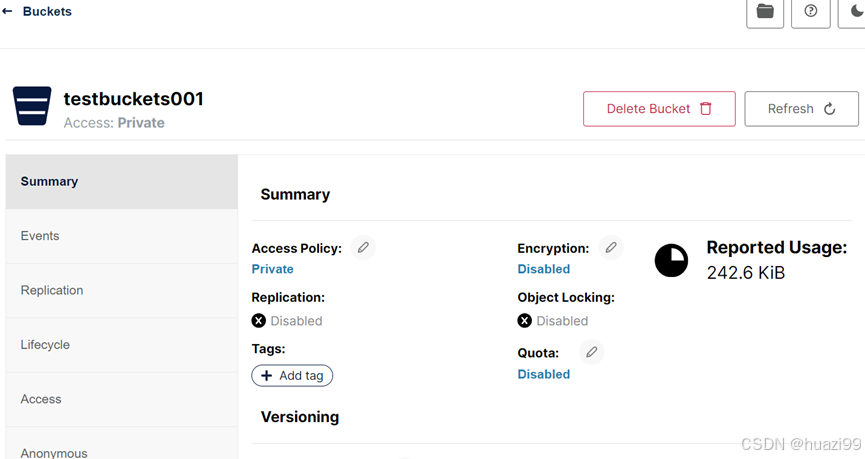Screen dimensions: 865x459
Task: Click the testbuckets001 bucket icon
Action: [x=32, y=106]
